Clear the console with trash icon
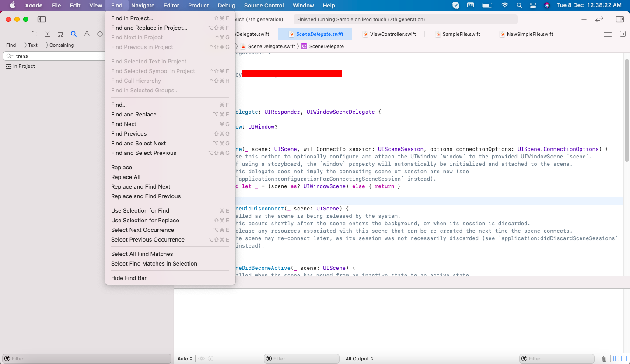 (x=604, y=359)
